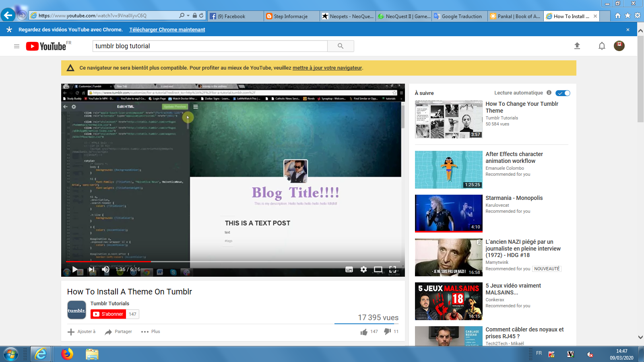644x362 pixels.
Task: Open Internet Explorer from the taskbar
Action: pyautogui.click(x=41, y=354)
